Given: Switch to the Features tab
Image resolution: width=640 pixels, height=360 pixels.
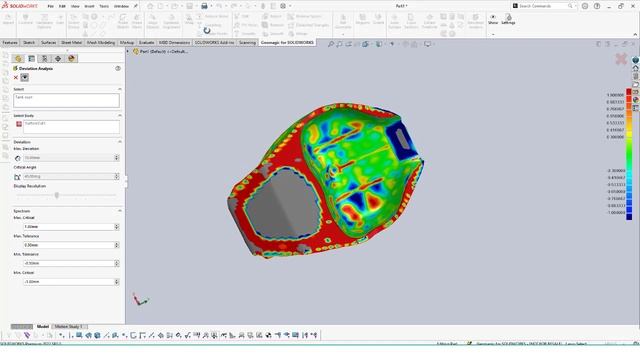Looking at the screenshot, I should coord(10,42).
